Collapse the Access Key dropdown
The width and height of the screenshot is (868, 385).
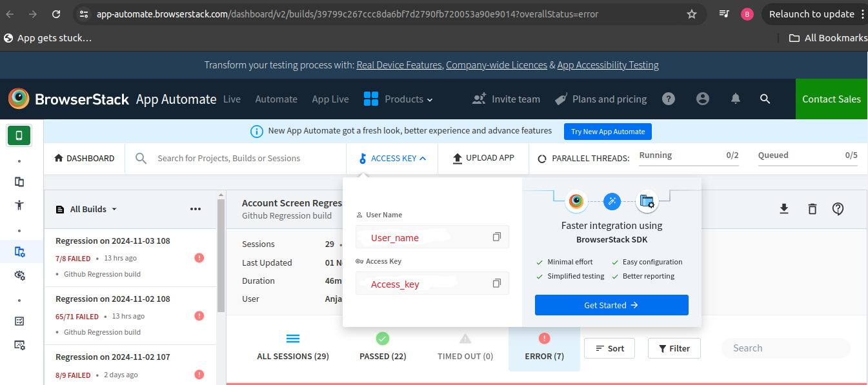pos(392,158)
